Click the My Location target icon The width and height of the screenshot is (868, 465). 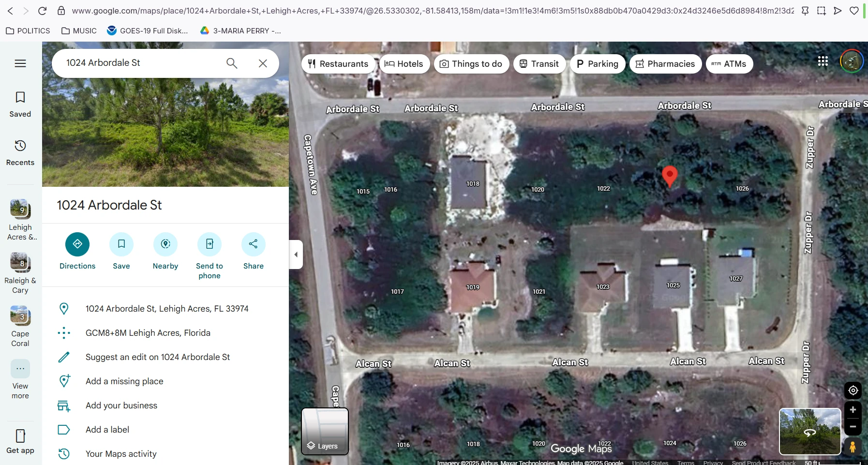853,390
